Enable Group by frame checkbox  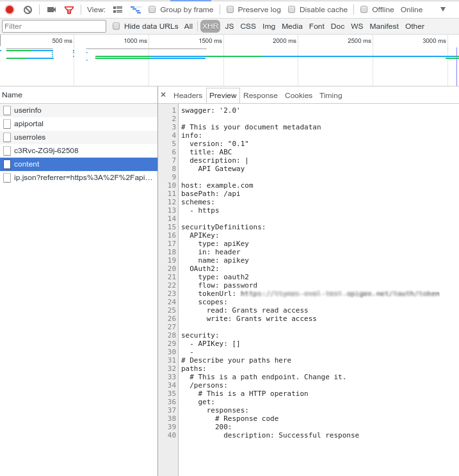(152, 10)
